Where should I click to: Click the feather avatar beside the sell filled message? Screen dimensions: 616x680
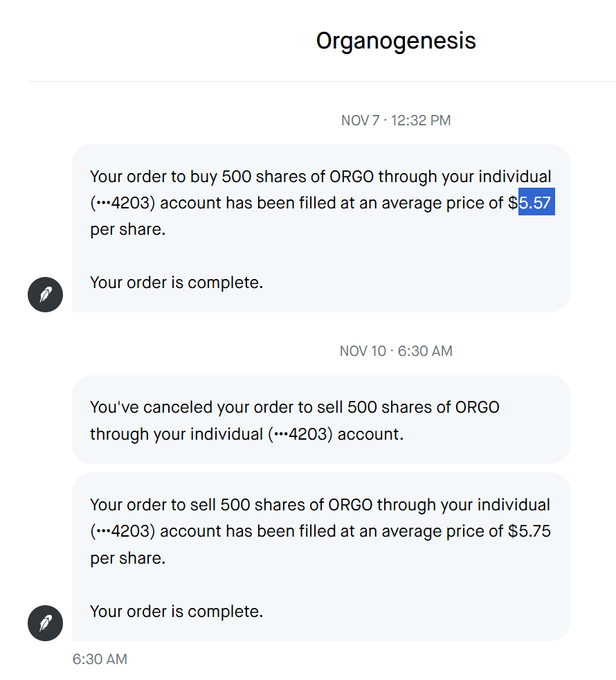pos(45,623)
